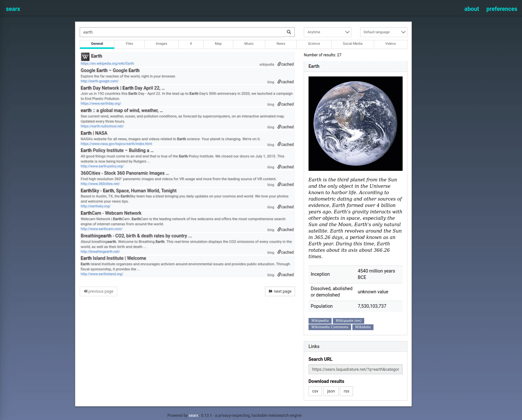Viewport: 522px width, 420px height.
Task: Open cached copy of Breathingearth result
Action: (285, 252)
